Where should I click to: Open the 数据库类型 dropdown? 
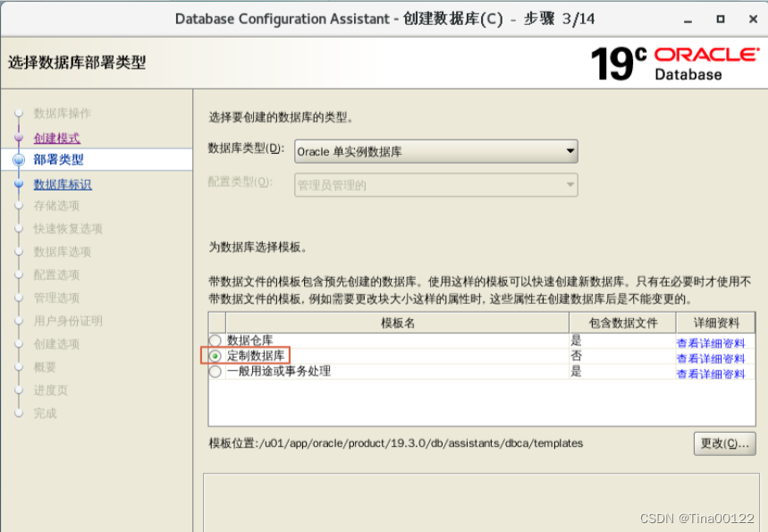[x=436, y=151]
